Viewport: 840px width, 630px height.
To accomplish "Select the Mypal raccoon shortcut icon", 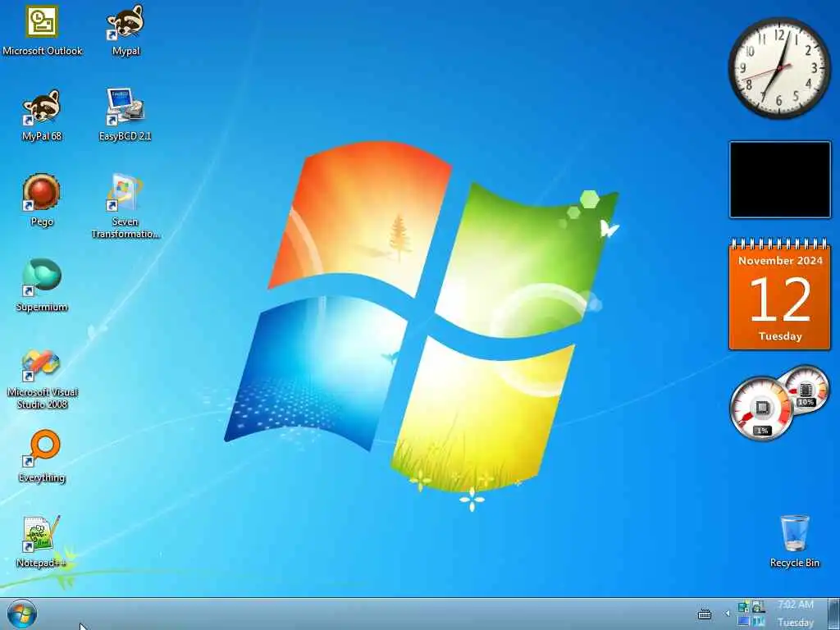I will click(126, 30).
